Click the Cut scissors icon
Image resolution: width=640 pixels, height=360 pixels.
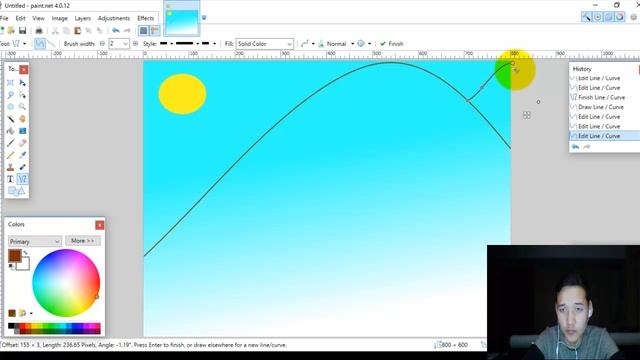coord(55,31)
